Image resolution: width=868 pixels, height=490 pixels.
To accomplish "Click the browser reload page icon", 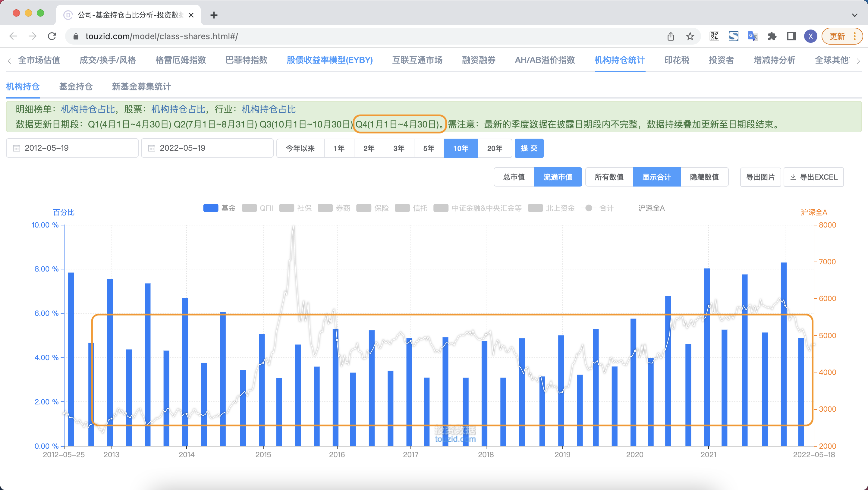I will coord(52,36).
